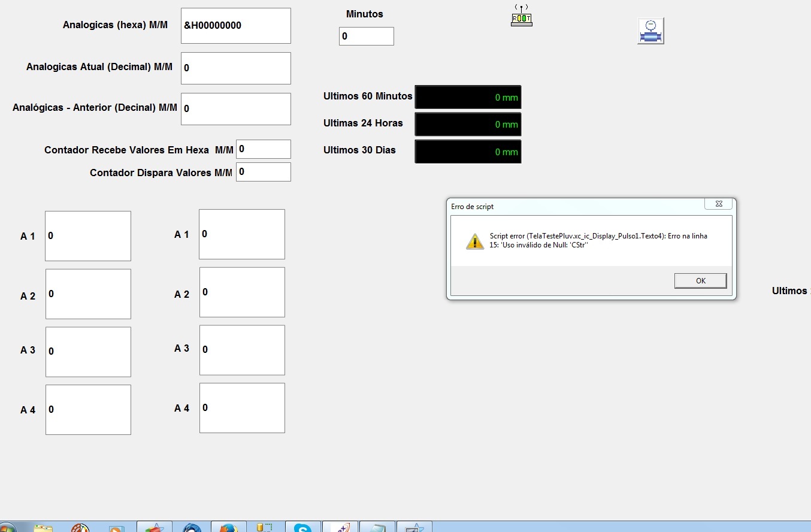The width and height of the screenshot is (811, 532).
Task: Click the 'Ultimos 30 Dias' label
Action: (359, 150)
